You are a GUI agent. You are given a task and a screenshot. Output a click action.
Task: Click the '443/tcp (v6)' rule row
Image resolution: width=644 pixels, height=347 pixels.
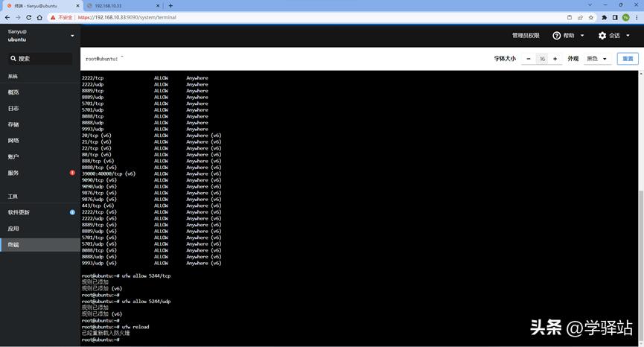pos(152,206)
